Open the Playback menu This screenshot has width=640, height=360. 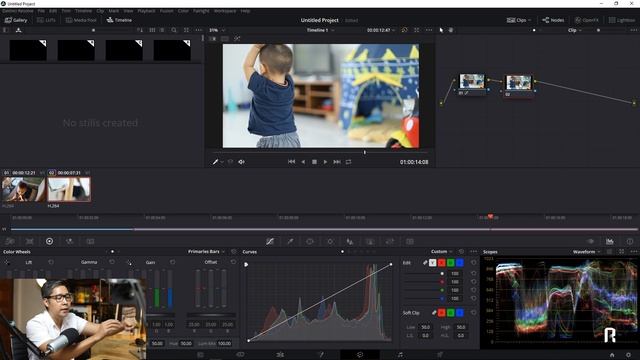click(146, 11)
